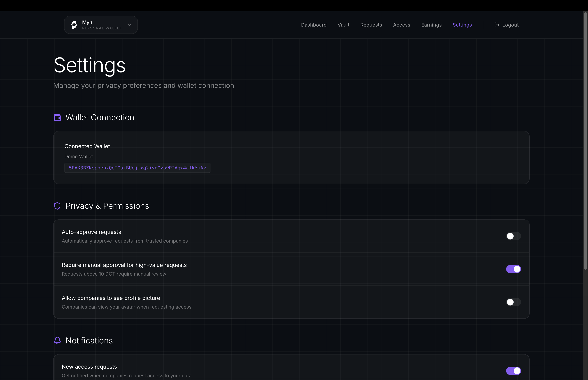Expand the Myn personal wallet dropdown chevron
Viewport: 588px width, 380px height.
pyautogui.click(x=129, y=25)
